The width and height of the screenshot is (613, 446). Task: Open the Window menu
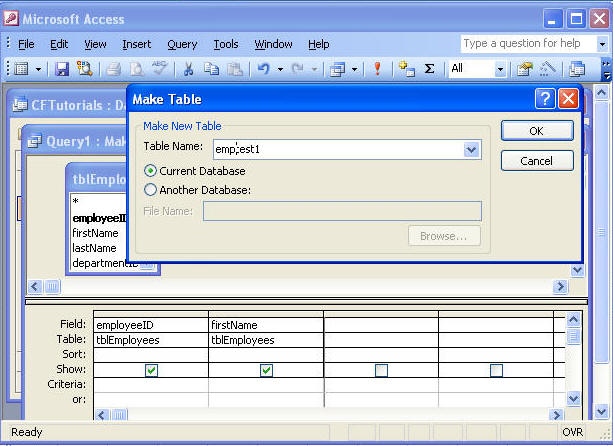tap(273, 44)
